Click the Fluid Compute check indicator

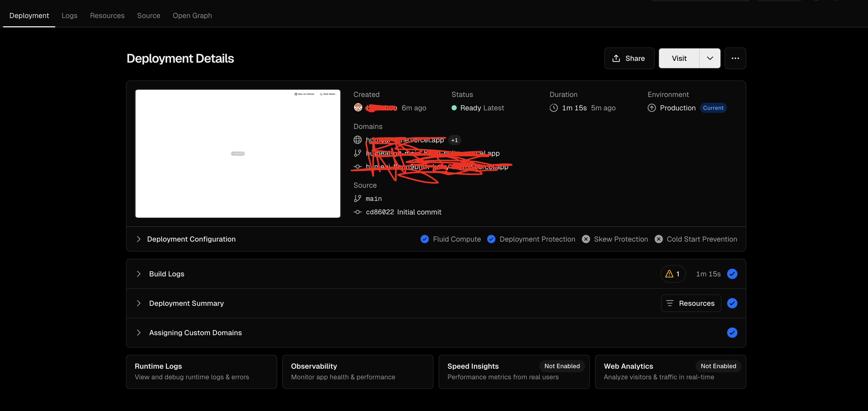[x=424, y=239]
